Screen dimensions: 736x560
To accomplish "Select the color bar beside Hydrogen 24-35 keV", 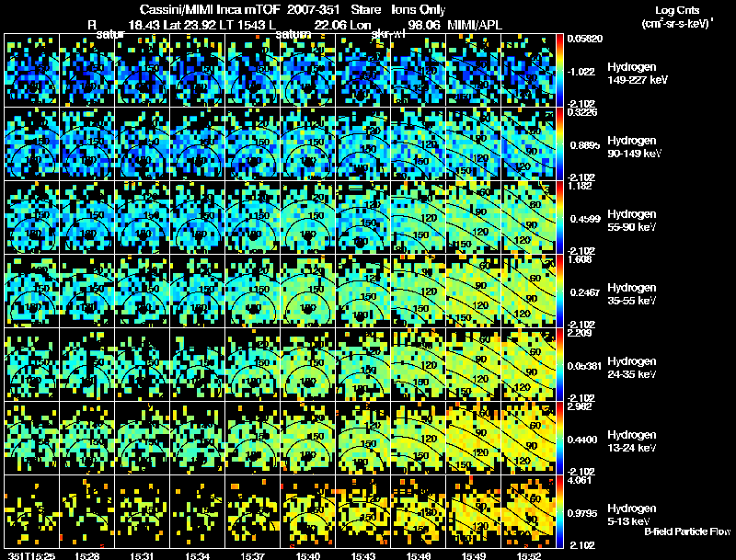I will (559, 365).
